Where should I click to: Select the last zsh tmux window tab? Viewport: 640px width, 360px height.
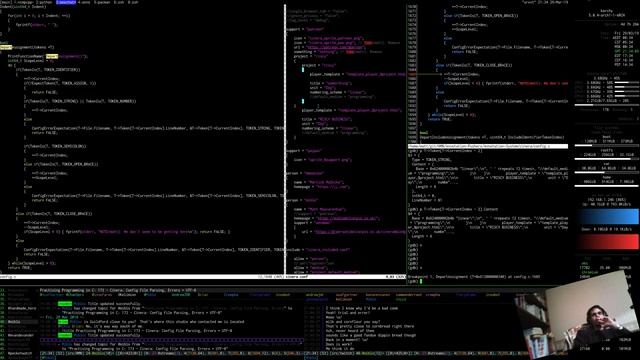point(133,2)
